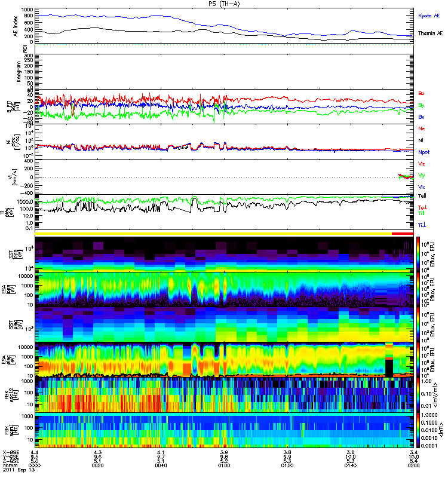Image resolution: width=448 pixels, height=478 pixels.
Task: Select the blue Npot legend label
Action: point(424,152)
